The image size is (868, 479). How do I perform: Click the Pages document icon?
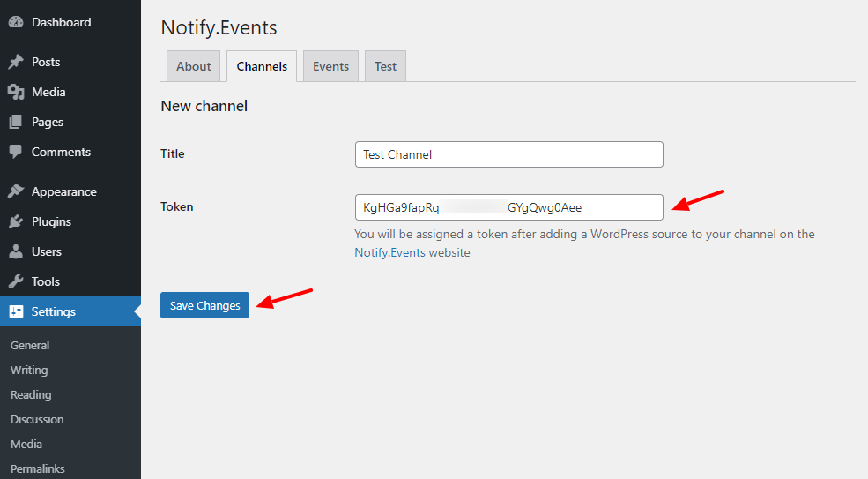click(16, 122)
